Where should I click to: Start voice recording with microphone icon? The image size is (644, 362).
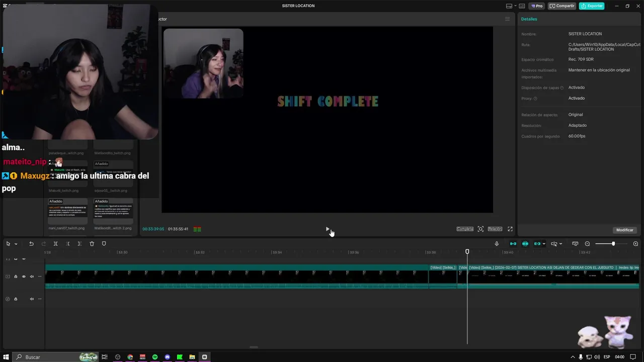[497, 244]
